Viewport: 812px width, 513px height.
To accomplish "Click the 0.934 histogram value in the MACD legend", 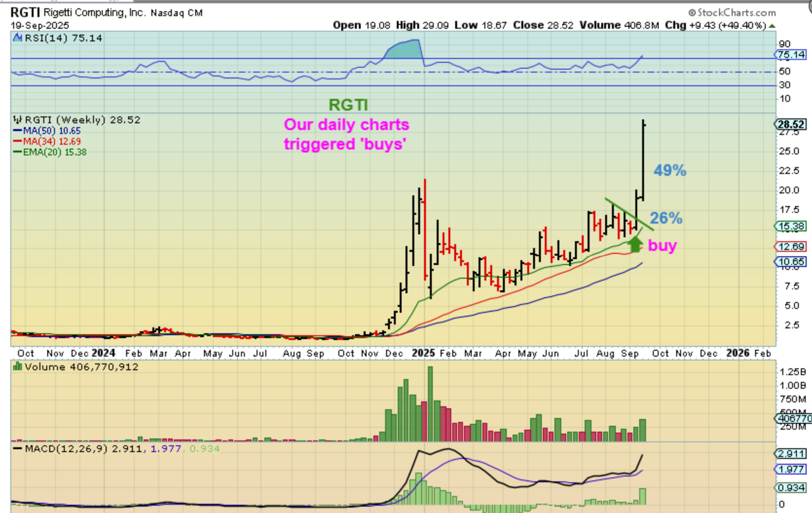I will click(204, 449).
